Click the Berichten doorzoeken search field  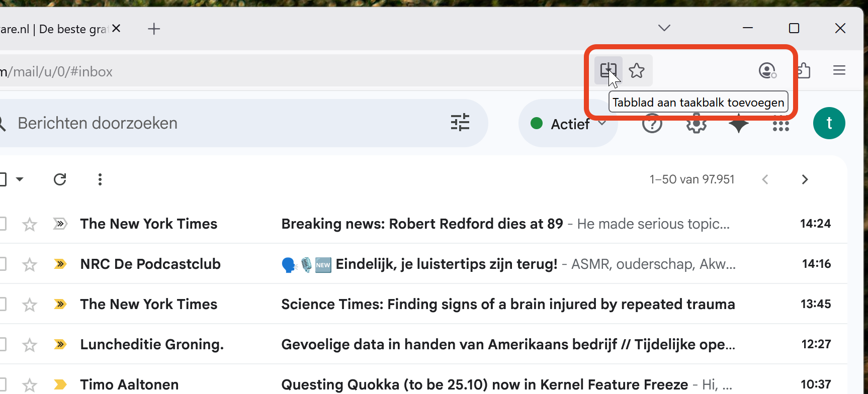pos(226,123)
